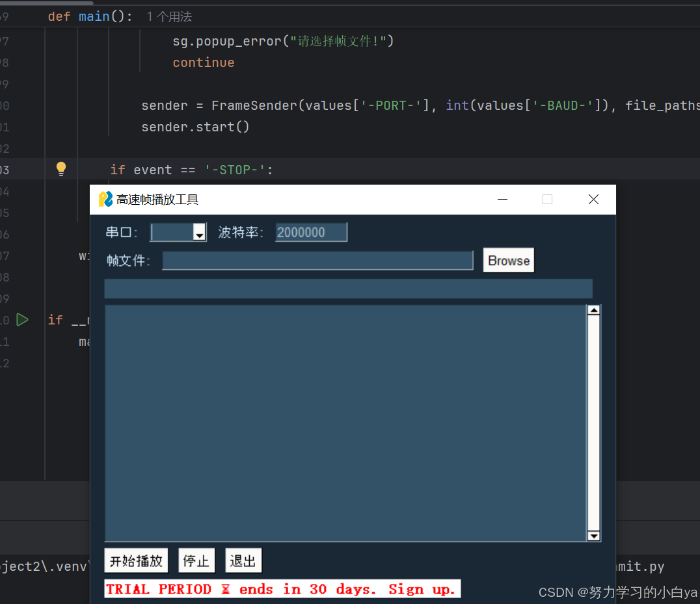Viewport: 700px width, 604px height.
Task: Click 'sender.start()' code line
Action: coord(195,127)
